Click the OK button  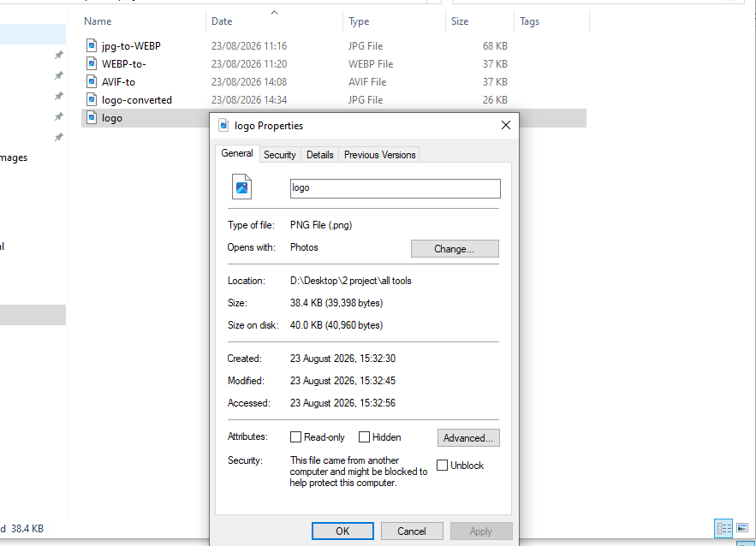click(x=342, y=531)
